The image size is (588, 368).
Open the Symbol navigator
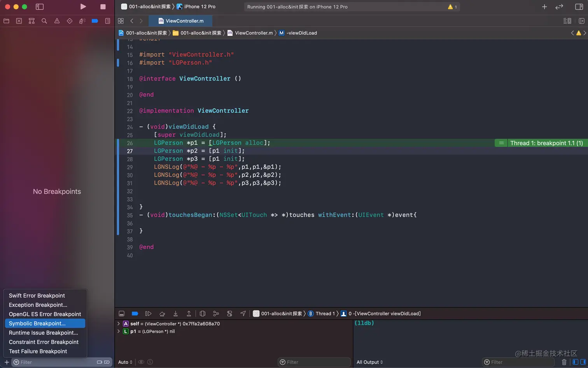coord(31,21)
